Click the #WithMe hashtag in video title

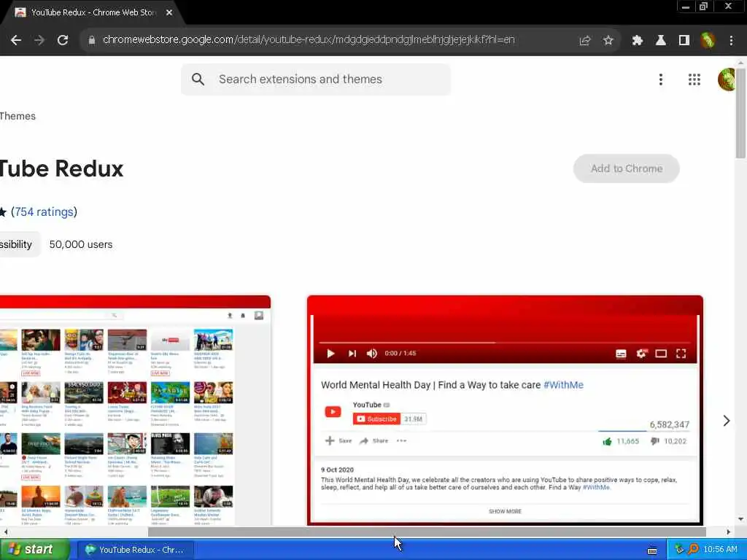[563, 385]
